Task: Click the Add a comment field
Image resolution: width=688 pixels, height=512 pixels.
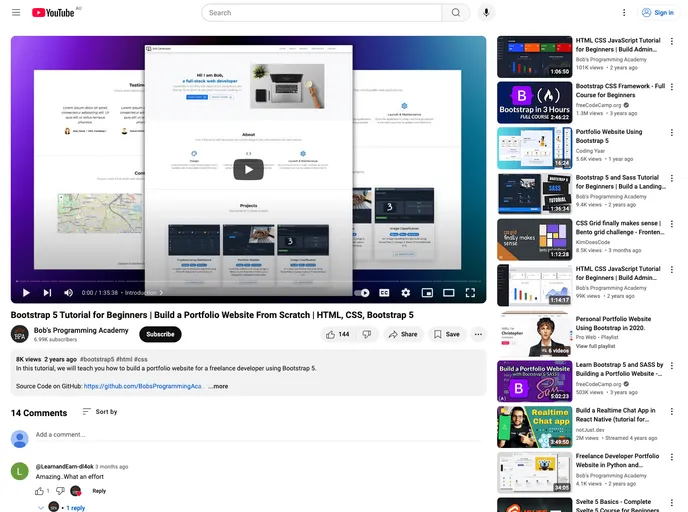Action: [x=259, y=435]
